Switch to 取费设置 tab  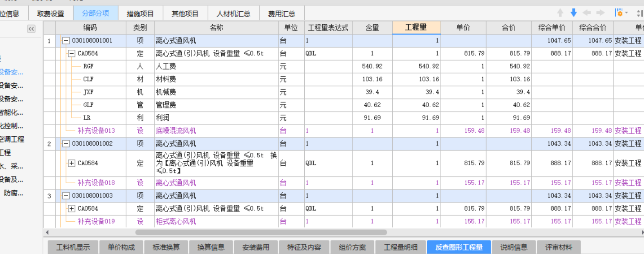point(51,13)
